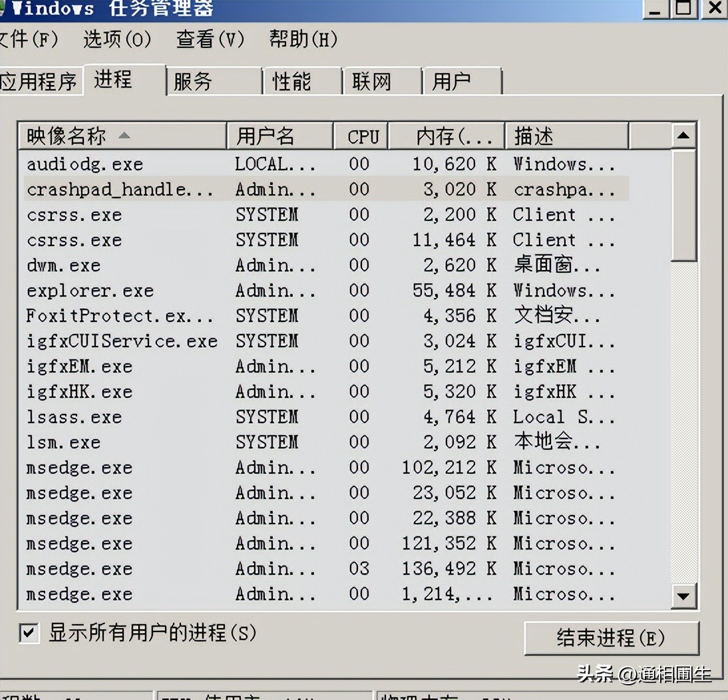Click the 结束进程 button
This screenshot has height=700, width=728.
tap(610, 637)
